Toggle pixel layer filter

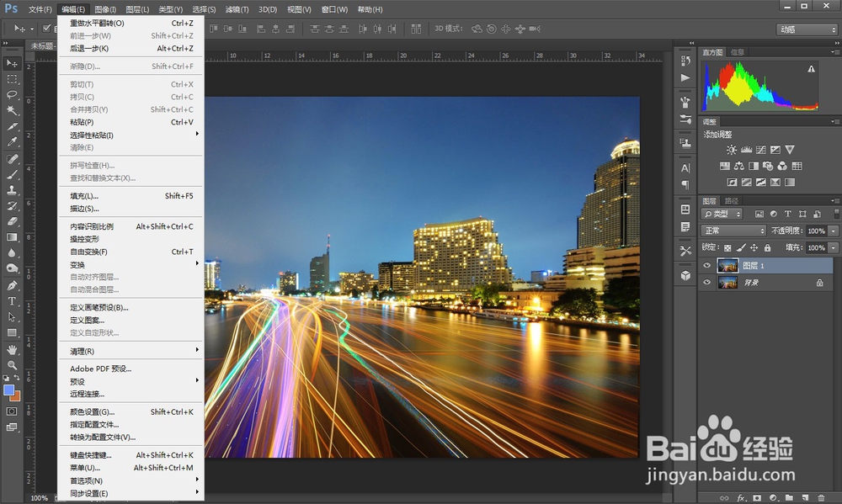tap(759, 215)
